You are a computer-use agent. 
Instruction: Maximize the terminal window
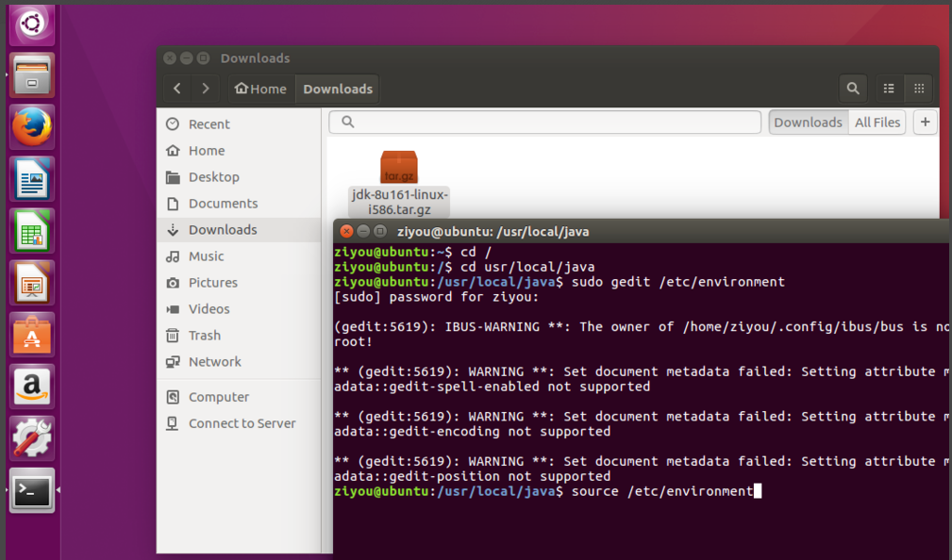coord(380,231)
